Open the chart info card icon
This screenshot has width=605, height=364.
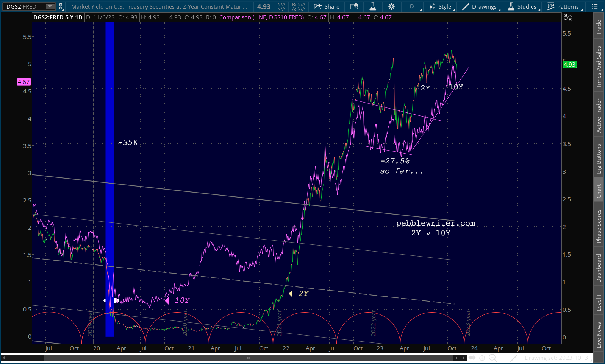coord(354,6)
